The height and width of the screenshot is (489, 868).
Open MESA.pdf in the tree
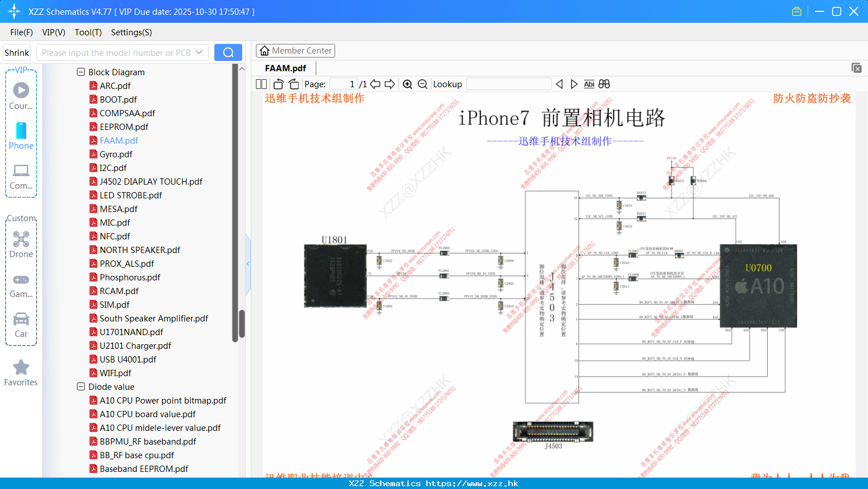[x=119, y=209]
